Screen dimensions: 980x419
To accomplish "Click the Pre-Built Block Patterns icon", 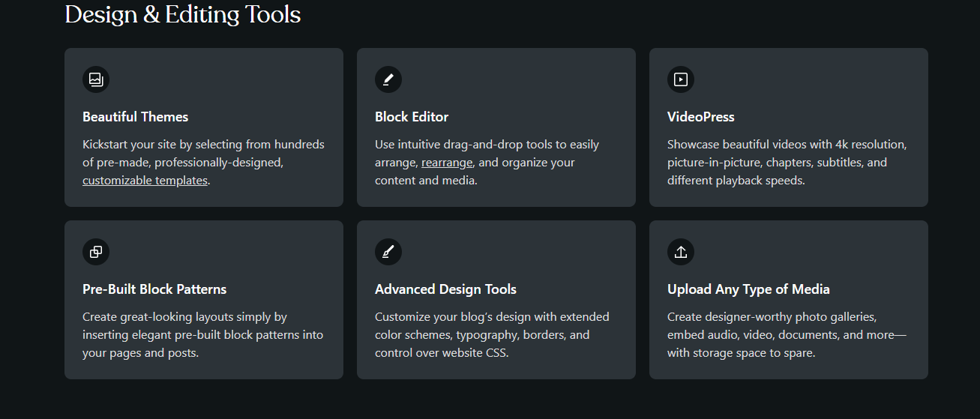I will pos(96,252).
